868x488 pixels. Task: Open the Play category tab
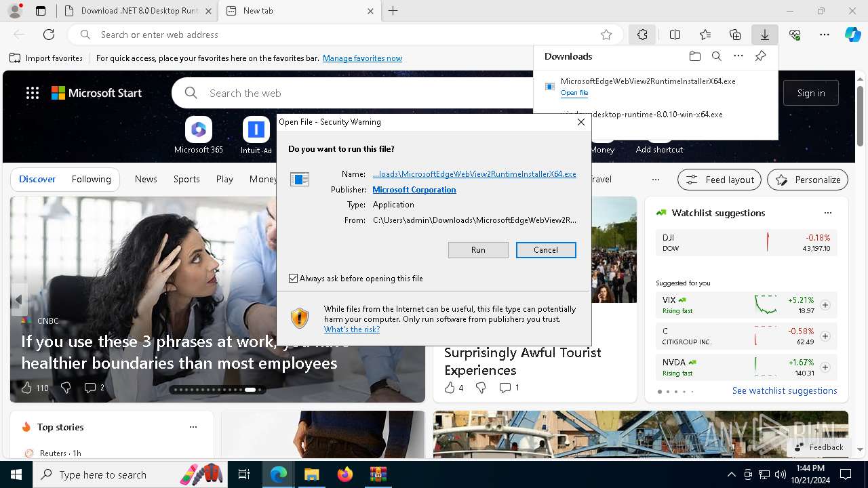(x=224, y=179)
